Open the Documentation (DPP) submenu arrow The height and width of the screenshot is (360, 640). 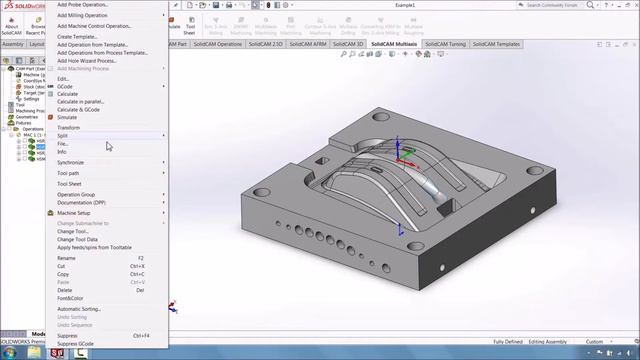pos(164,202)
